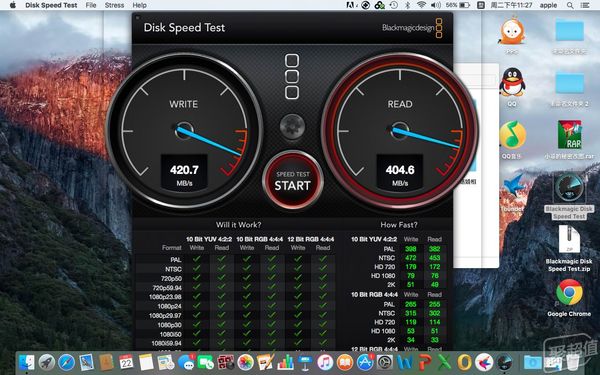Open App Store from the Dock
Screen dimensions: 600x375
coord(365,362)
